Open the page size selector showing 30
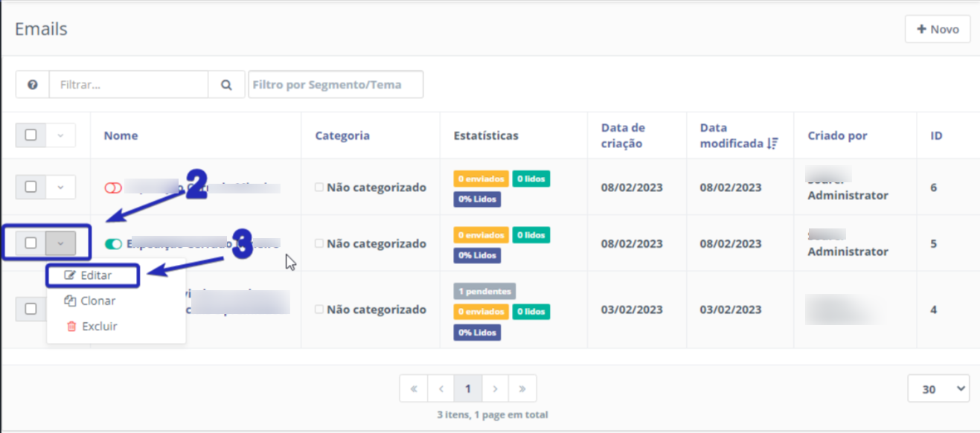The width and height of the screenshot is (980, 433). click(938, 388)
